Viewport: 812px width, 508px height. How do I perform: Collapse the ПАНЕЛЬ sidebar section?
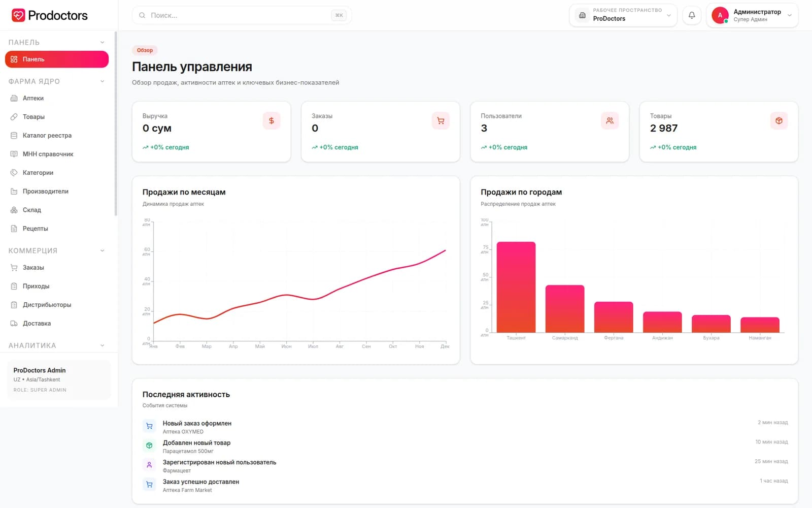[102, 42]
